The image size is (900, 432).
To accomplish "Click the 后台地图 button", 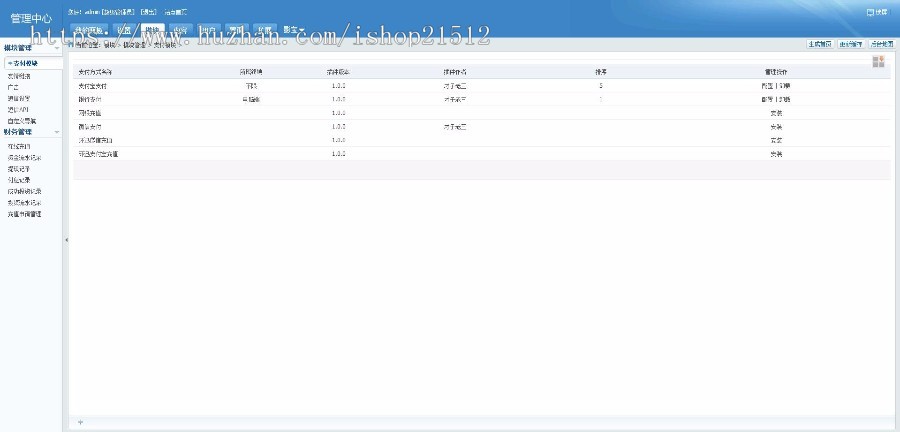I will click(881, 44).
